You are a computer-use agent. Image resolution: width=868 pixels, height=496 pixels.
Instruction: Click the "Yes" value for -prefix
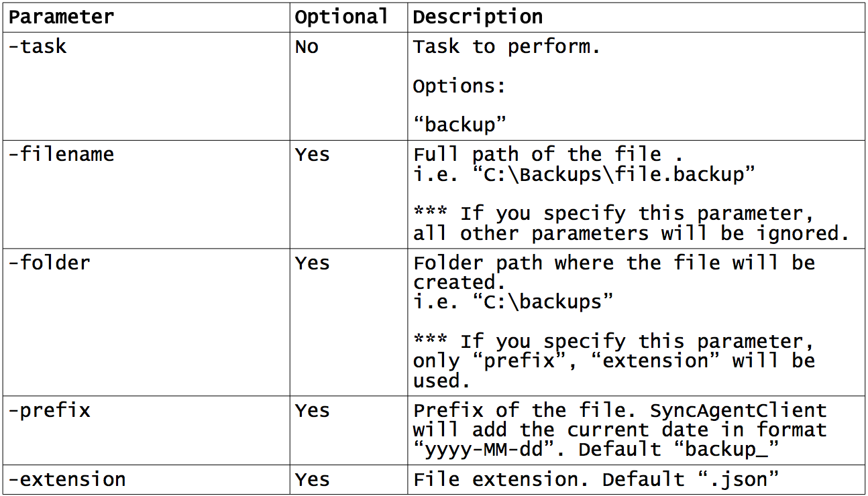coord(313,411)
